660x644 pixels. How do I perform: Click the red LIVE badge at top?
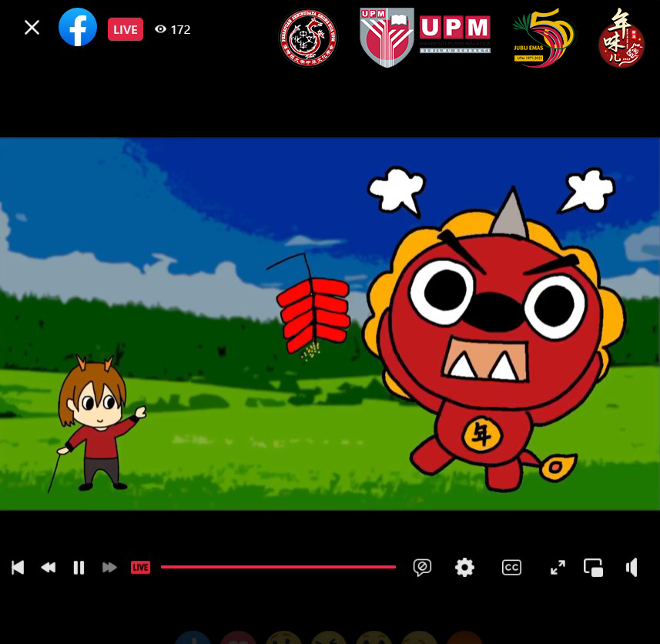[125, 29]
